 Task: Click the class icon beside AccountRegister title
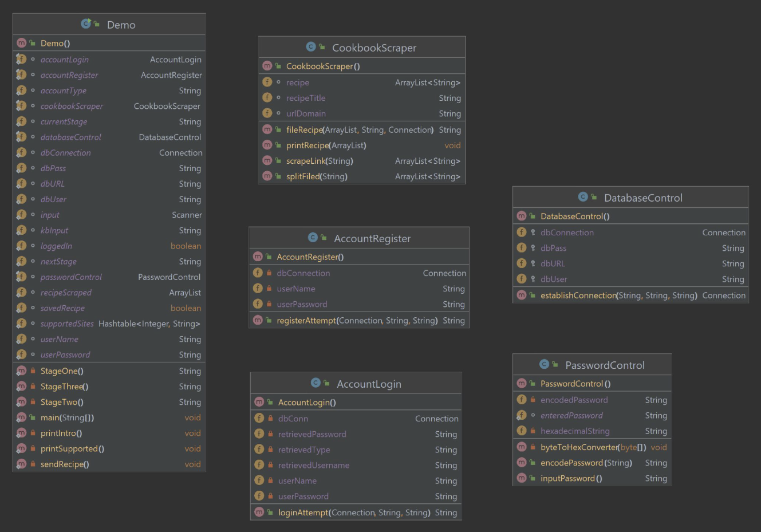[x=313, y=238]
